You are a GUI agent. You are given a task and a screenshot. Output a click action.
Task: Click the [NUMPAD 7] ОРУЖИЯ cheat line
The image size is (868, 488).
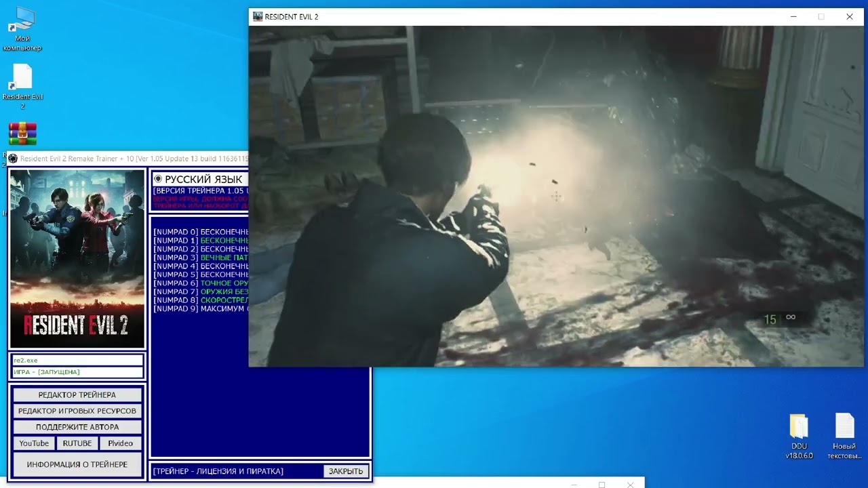(201, 291)
